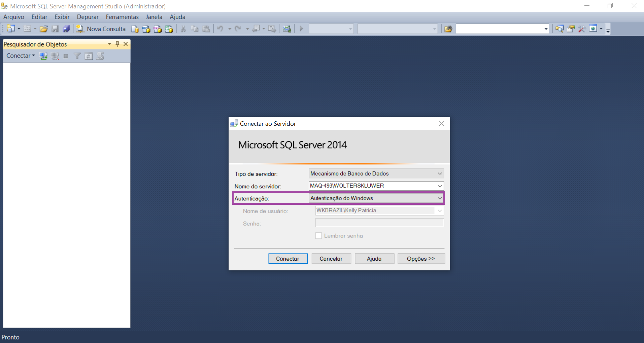Click the Find in Files toolbar icon
Image resolution: width=644 pixels, height=343 pixels.
(448, 29)
